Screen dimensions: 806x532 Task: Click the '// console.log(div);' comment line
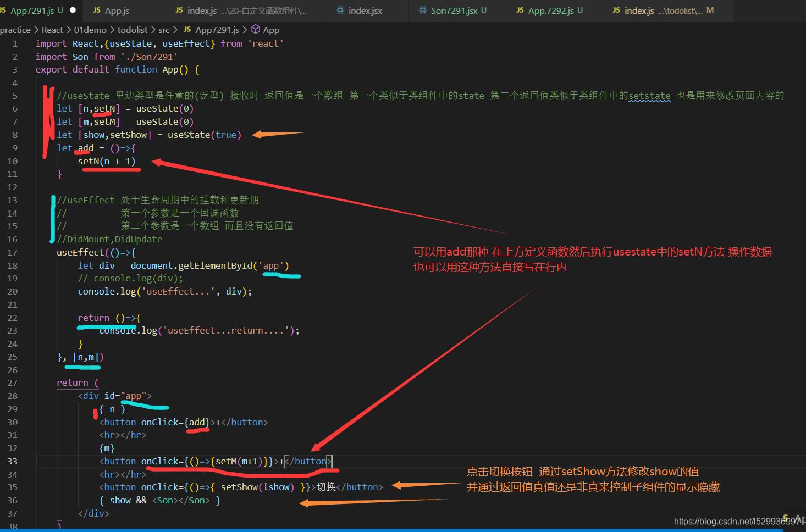pyautogui.click(x=130, y=278)
